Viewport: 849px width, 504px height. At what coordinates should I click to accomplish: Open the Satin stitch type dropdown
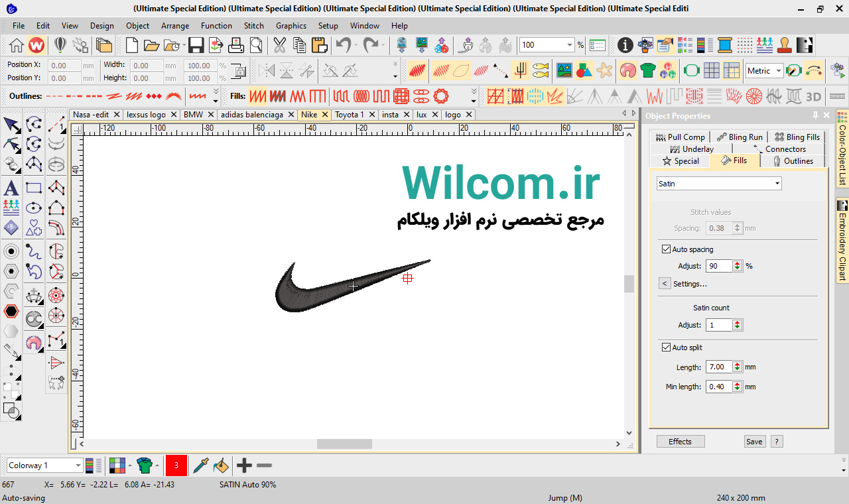point(777,184)
